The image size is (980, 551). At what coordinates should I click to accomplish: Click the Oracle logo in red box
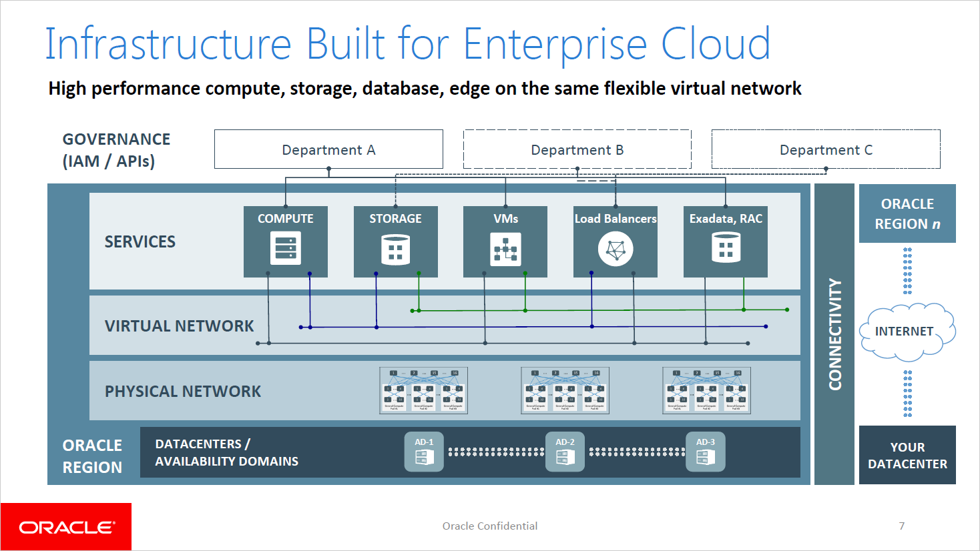coord(66,527)
